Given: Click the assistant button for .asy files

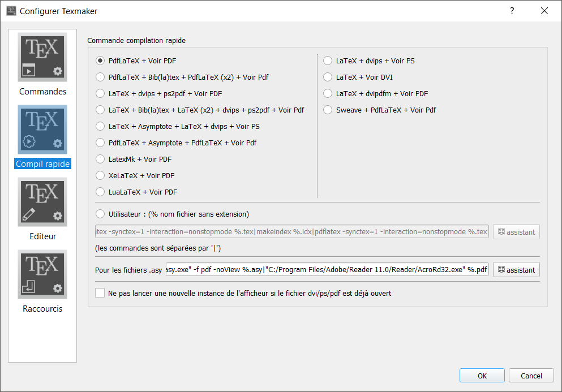Looking at the screenshot, I should tap(516, 270).
